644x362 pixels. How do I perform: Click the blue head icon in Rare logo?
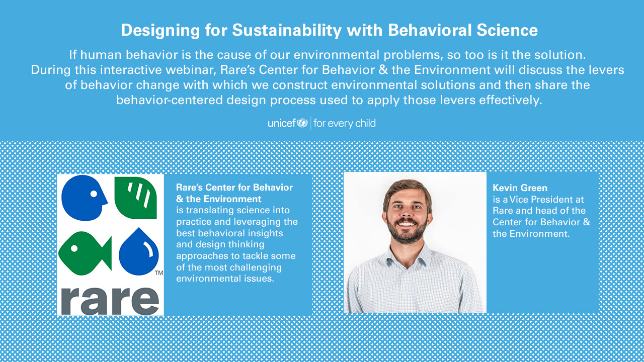tap(85, 198)
